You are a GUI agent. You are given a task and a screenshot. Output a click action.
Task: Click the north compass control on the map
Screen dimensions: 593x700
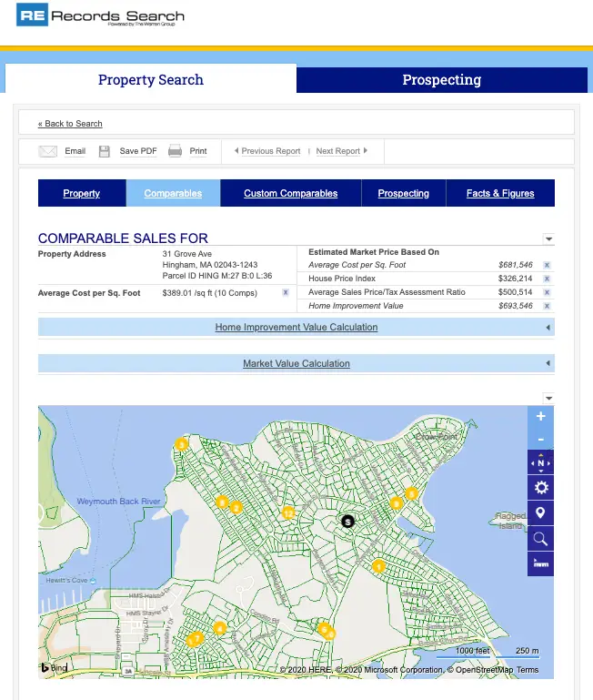click(x=540, y=463)
